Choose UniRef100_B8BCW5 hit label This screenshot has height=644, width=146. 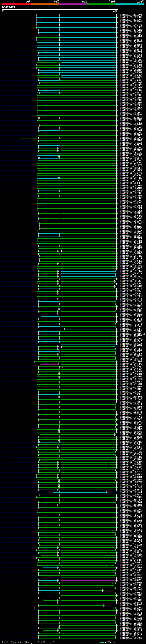131,284
